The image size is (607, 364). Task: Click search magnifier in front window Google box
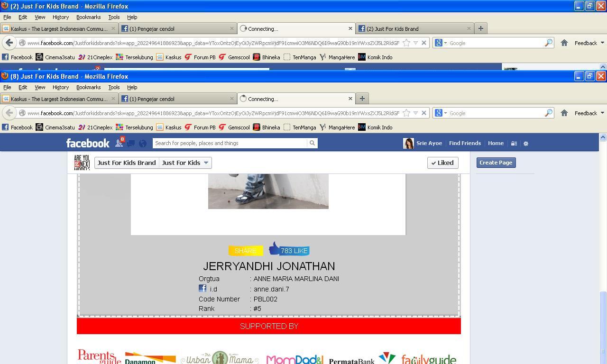click(x=548, y=113)
